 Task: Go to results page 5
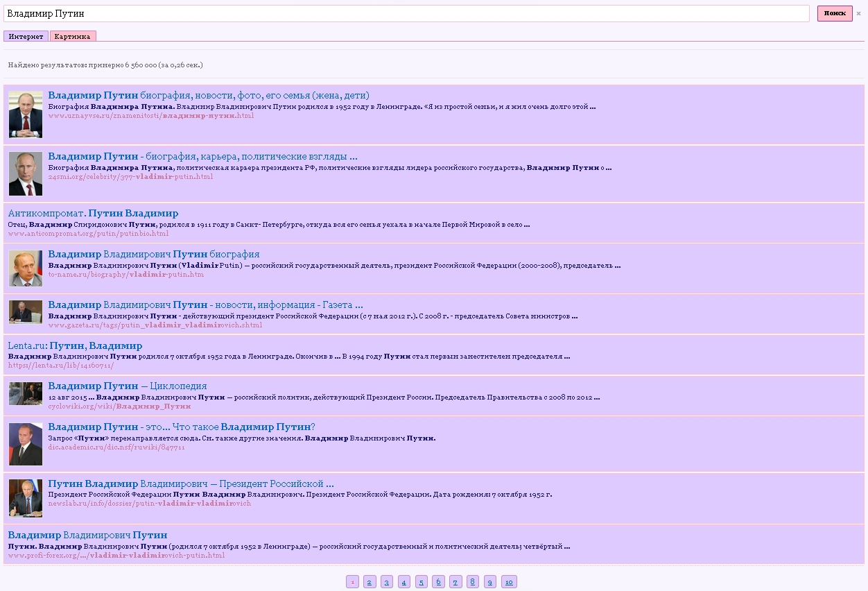(x=422, y=582)
